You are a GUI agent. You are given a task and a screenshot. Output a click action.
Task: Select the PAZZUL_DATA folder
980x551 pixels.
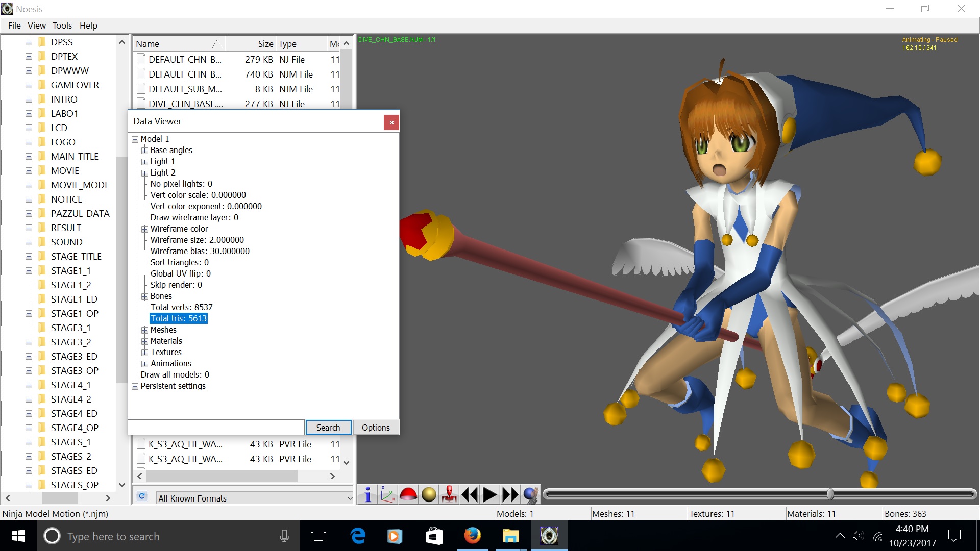click(x=80, y=214)
